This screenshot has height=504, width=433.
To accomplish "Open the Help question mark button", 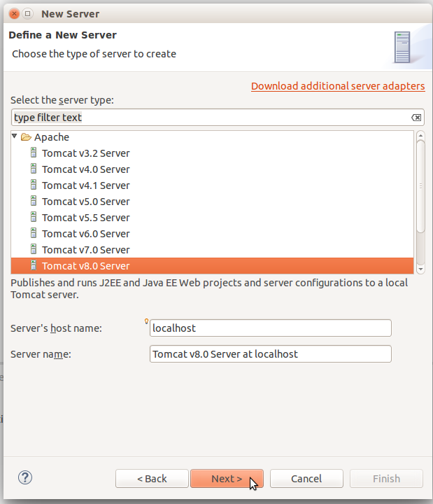I will pos(25,477).
